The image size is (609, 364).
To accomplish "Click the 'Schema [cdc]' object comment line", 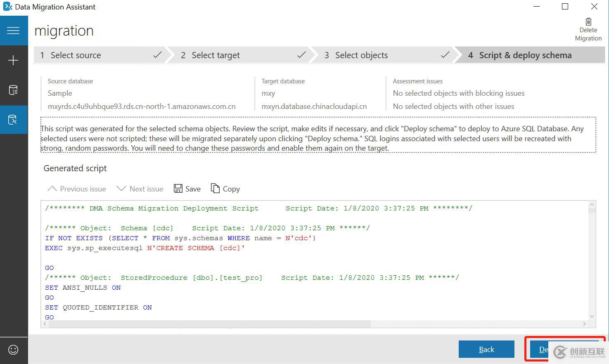I will 208,228.
